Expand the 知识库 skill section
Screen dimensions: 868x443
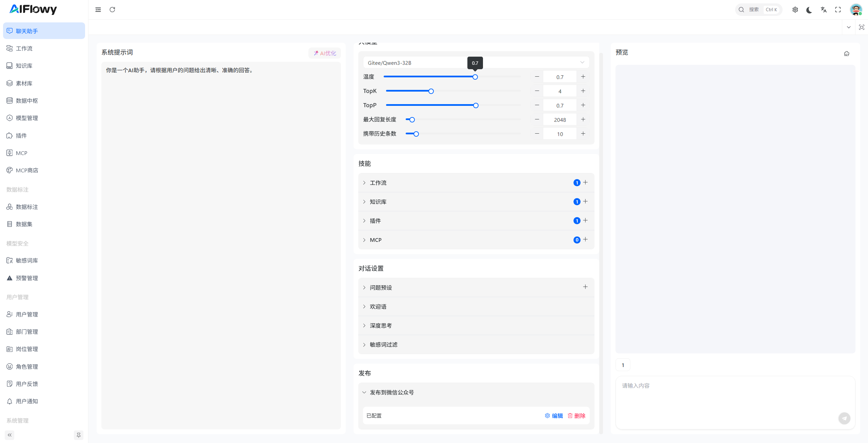[x=378, y=202]
